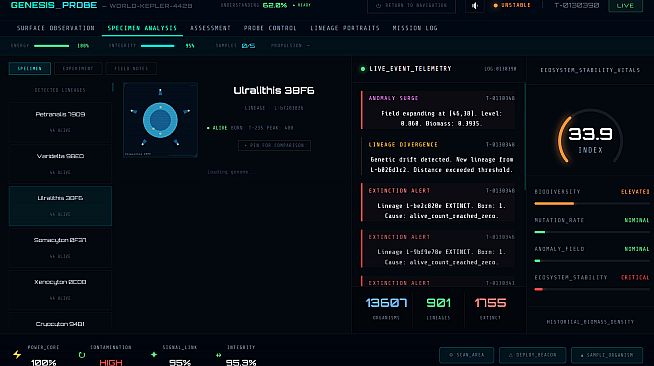Open the Field Notes sub-tab
The width and height of the screenshot is (654, 366).
[x=131, y=68]
